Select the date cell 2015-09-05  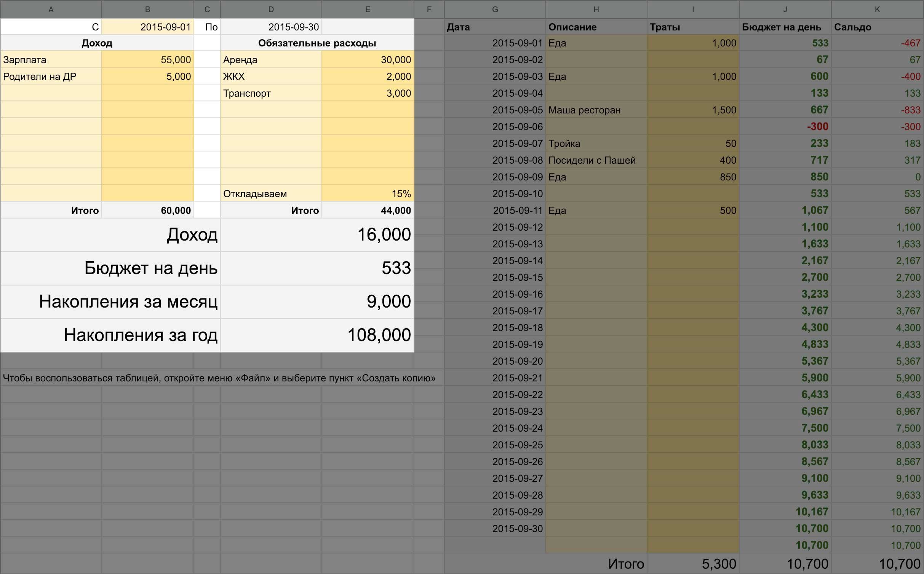click(495, 110)
